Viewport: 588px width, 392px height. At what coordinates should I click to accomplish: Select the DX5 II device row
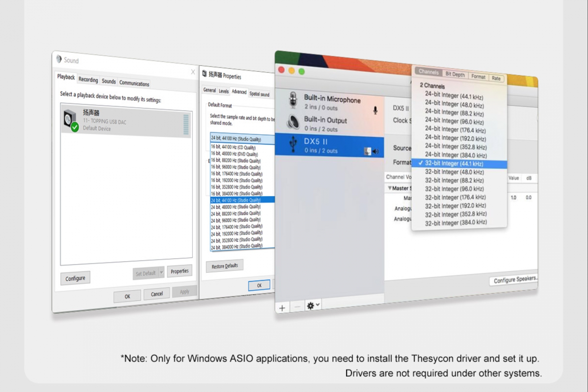(x=329, y=145)
